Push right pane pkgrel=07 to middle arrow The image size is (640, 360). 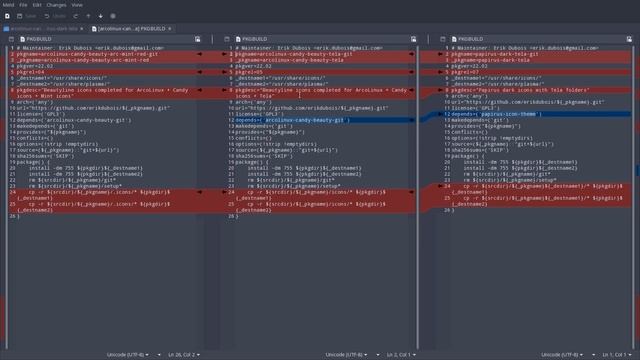tap(440, 72)
